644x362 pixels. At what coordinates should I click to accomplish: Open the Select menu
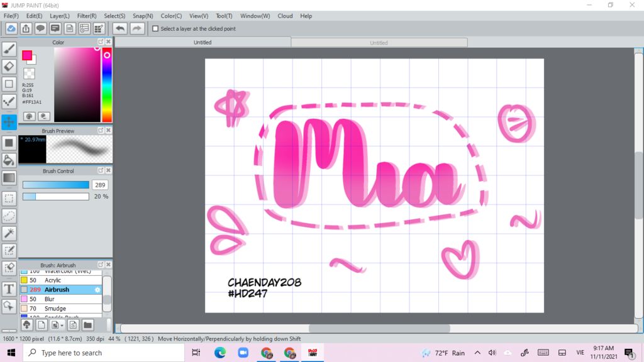[114, 16]
